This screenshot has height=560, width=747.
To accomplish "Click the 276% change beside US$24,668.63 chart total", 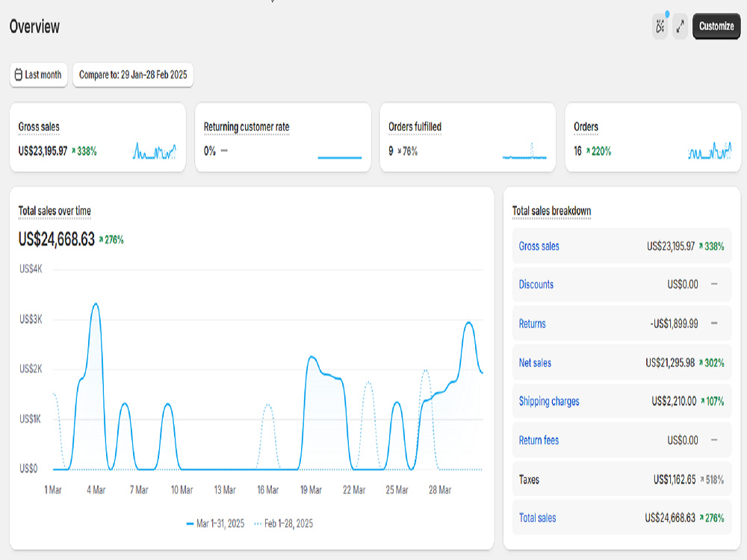I will coord(111,240).
